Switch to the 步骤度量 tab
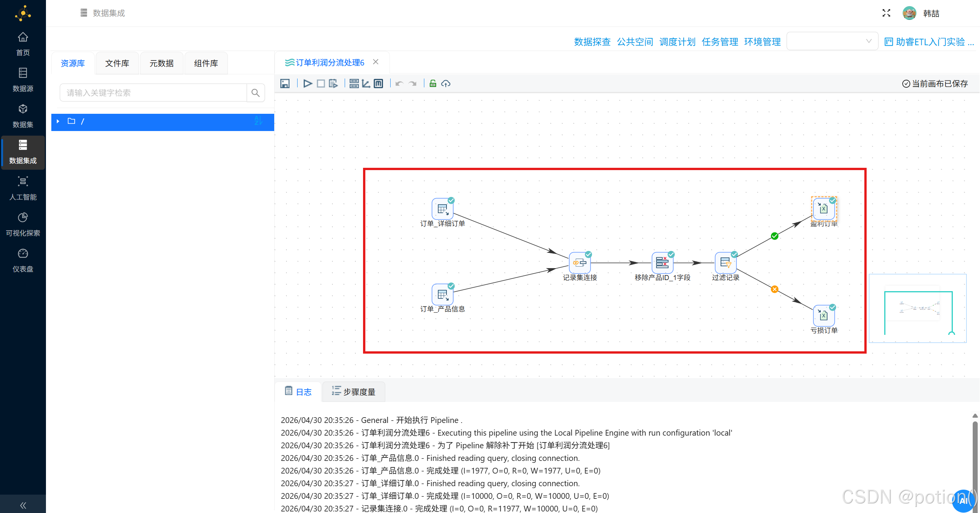 click(353, 392)
